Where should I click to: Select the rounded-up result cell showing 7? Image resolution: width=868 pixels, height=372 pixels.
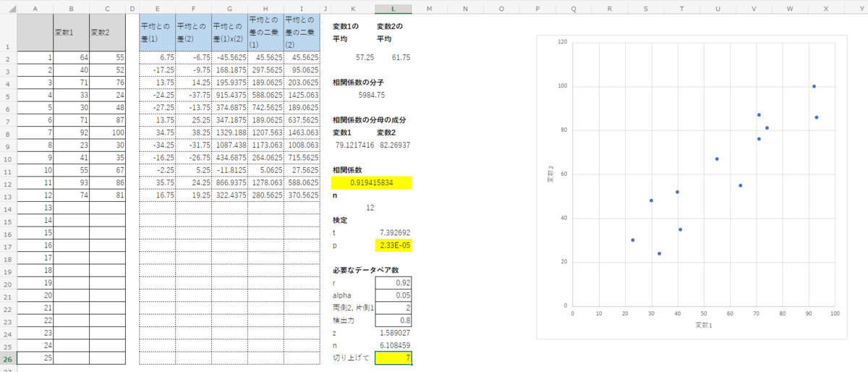click(x=393, y=358)
